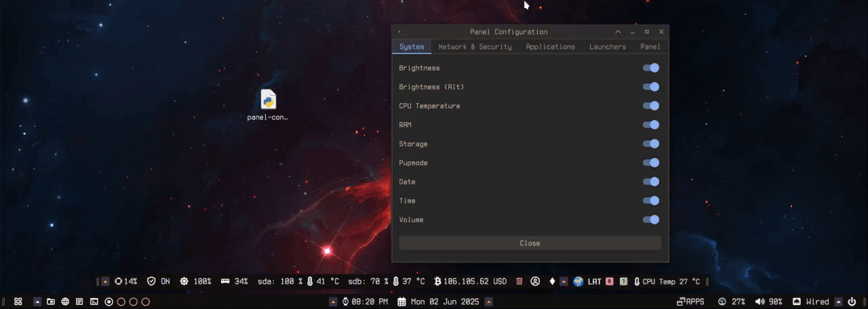The width and height of the screenshot is (868, 309).
Task: Click the power button icon
Action: click(852, 302)
